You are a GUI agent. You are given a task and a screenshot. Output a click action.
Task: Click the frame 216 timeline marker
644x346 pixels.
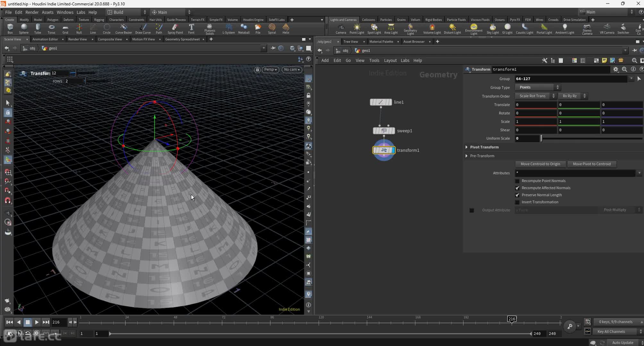[512, 319]
